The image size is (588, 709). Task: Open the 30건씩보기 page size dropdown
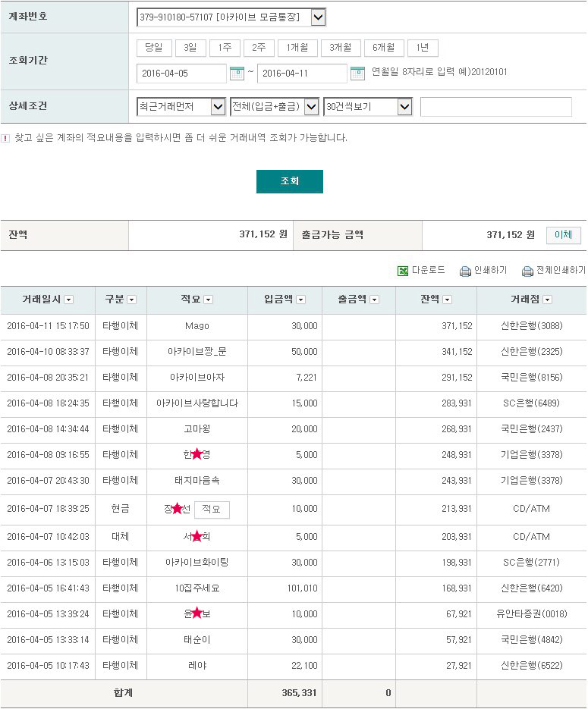(405, 107)
